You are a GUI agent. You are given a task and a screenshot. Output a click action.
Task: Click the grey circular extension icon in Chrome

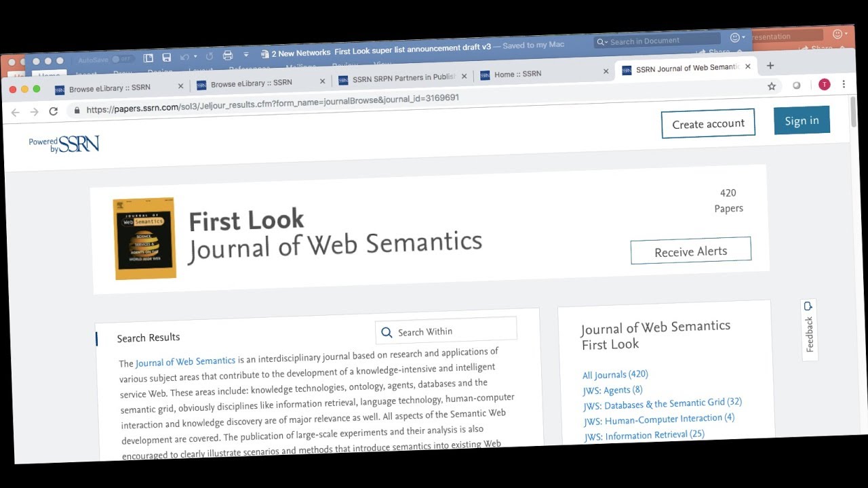797,85
